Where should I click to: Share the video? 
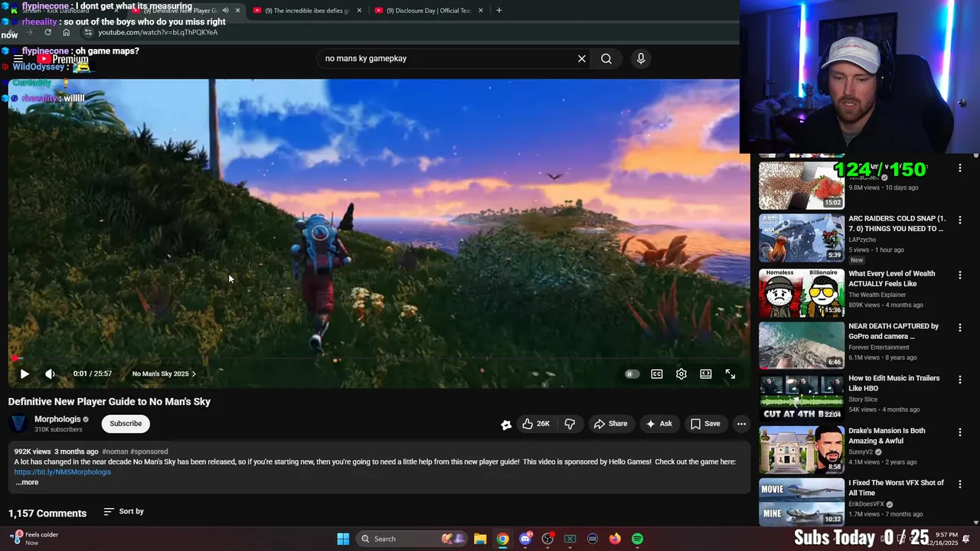[610, 424]
